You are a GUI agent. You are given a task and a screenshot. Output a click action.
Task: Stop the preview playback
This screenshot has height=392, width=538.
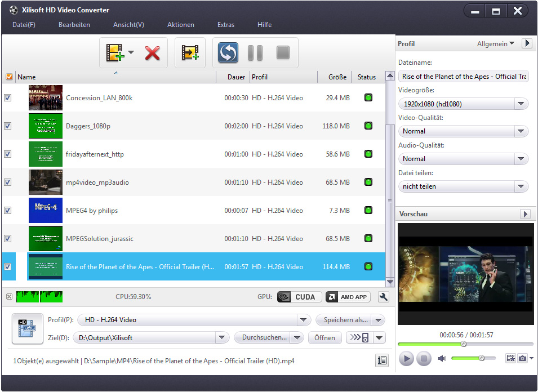pos(424,359)
